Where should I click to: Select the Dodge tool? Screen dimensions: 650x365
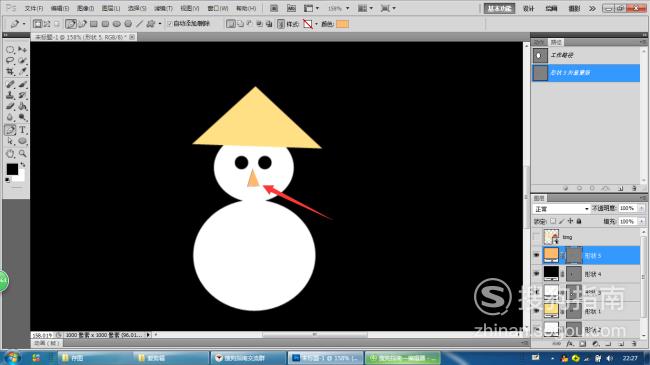click(22, 117)
